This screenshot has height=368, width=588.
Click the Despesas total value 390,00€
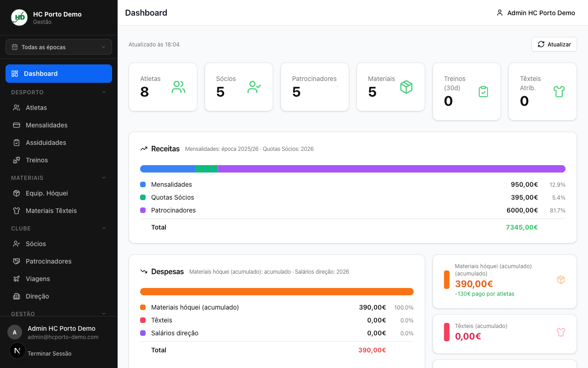click(x=372, y=350)
